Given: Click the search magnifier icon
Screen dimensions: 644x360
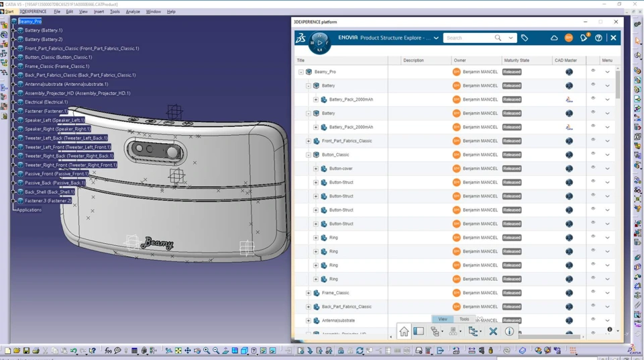Looking at the screenshot, I should coord(498,38).
